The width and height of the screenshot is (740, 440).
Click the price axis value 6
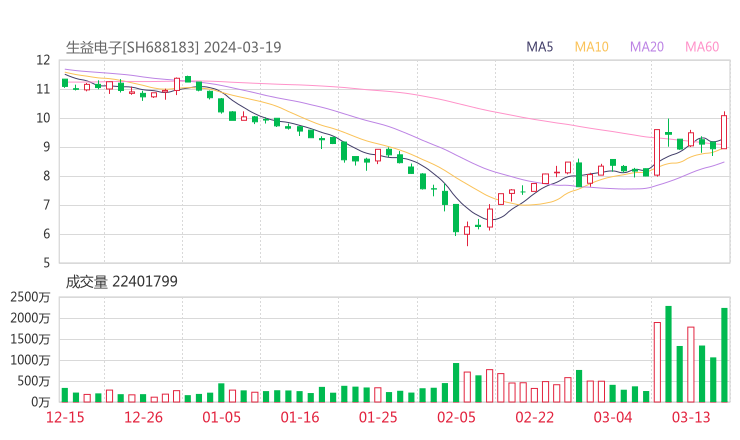click(x=46, y=234)
